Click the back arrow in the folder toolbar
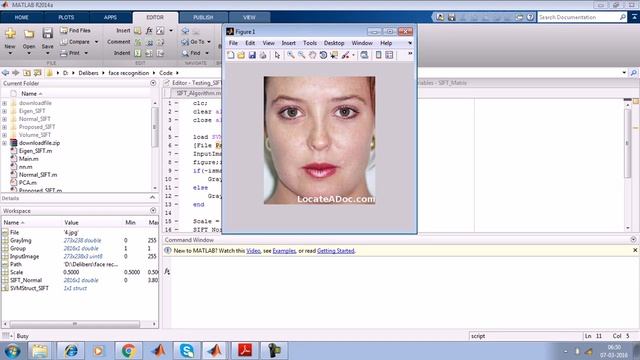 click(5, 73)
